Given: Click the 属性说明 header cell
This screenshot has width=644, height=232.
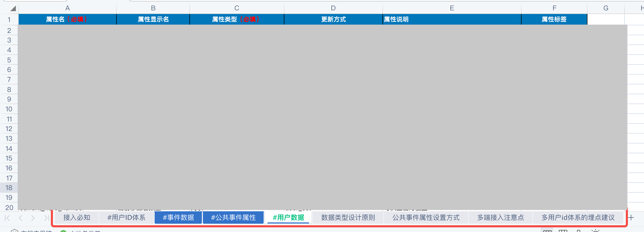Looking at the screenshot, I should click(452, 19).
